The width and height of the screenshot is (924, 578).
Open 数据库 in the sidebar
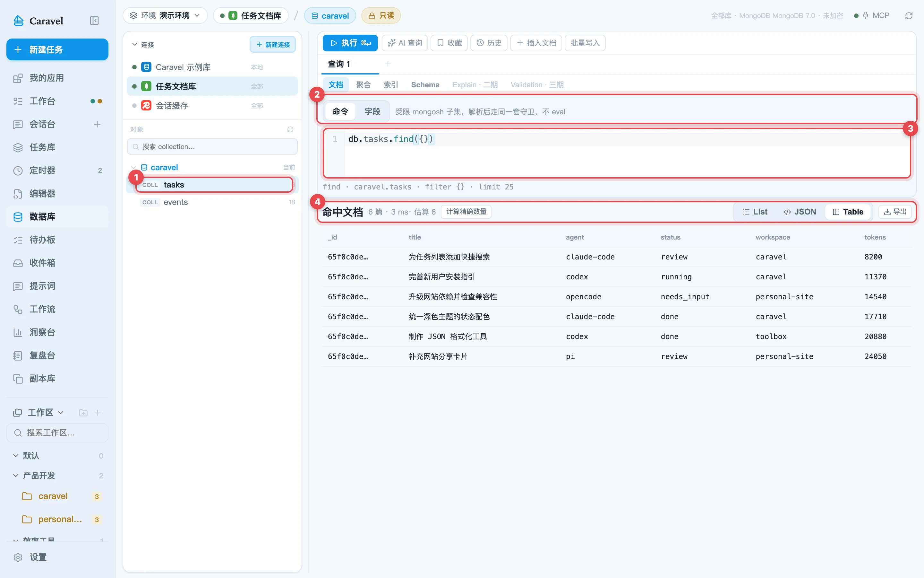pos(57,217)
